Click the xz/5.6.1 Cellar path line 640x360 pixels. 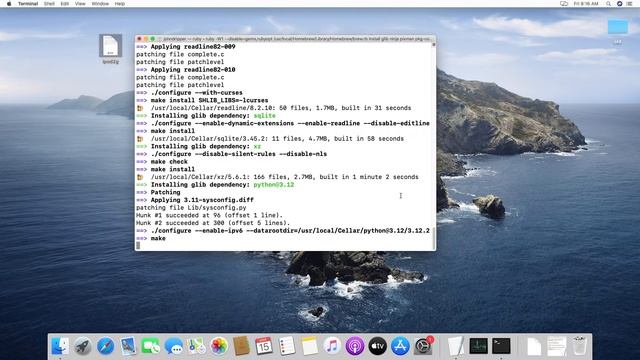coord(278,177)
